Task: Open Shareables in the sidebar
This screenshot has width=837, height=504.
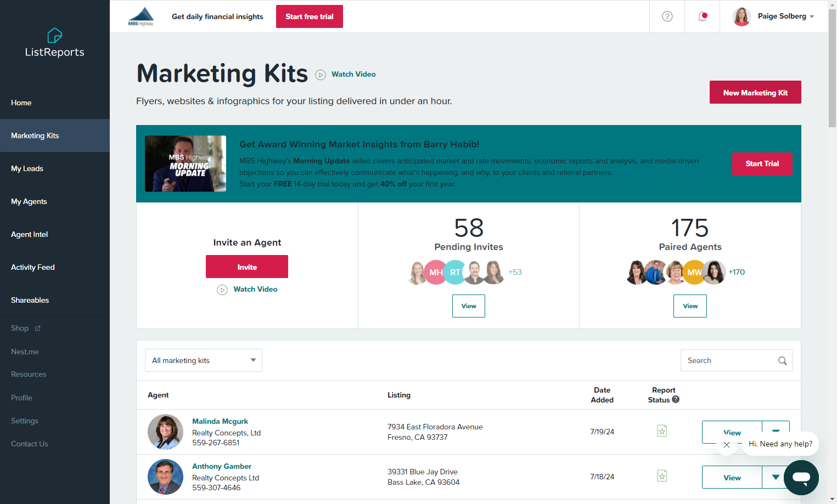Action: pyautogui.click(x=30, y=300)
